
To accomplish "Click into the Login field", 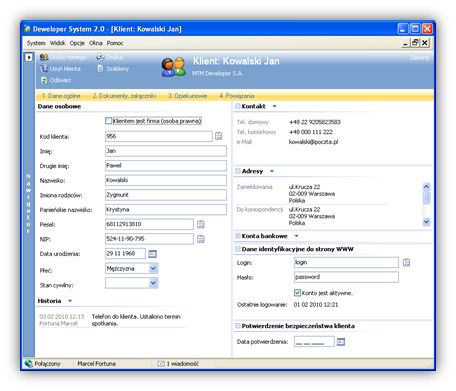I will [x=346, y=262].
